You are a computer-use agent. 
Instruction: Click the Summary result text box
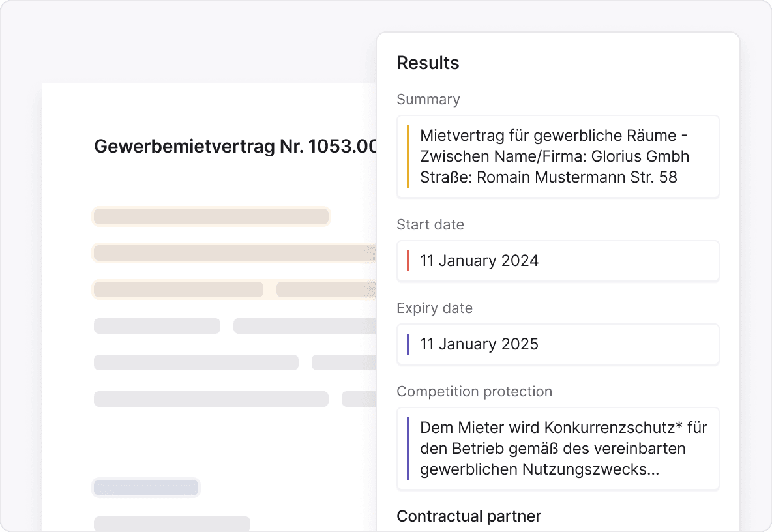[x=557, y=156]
